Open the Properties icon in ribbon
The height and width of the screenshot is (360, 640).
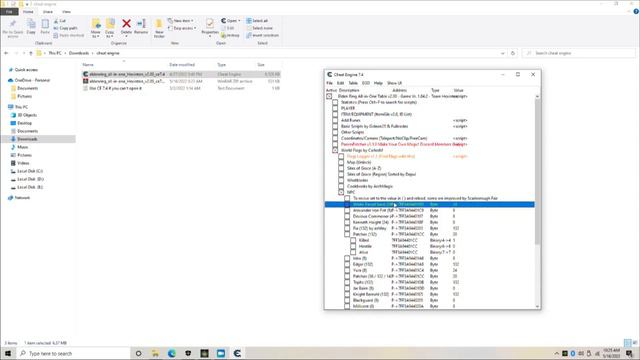[210, 24]
